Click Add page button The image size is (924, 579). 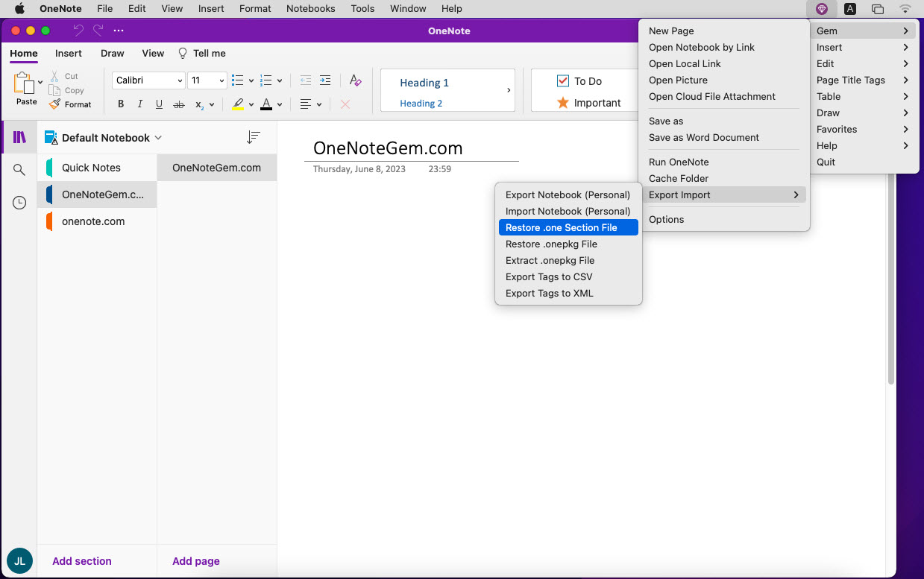click(196, 561)
